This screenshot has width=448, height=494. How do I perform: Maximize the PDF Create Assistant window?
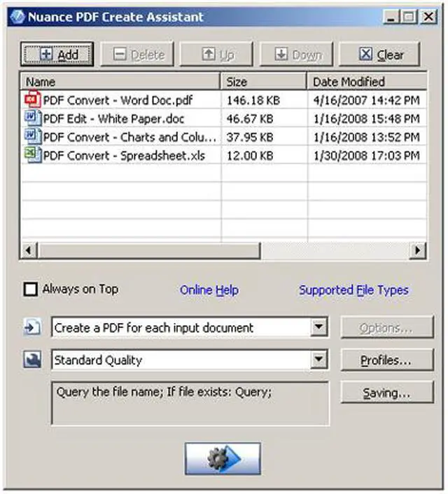[409, 16]
